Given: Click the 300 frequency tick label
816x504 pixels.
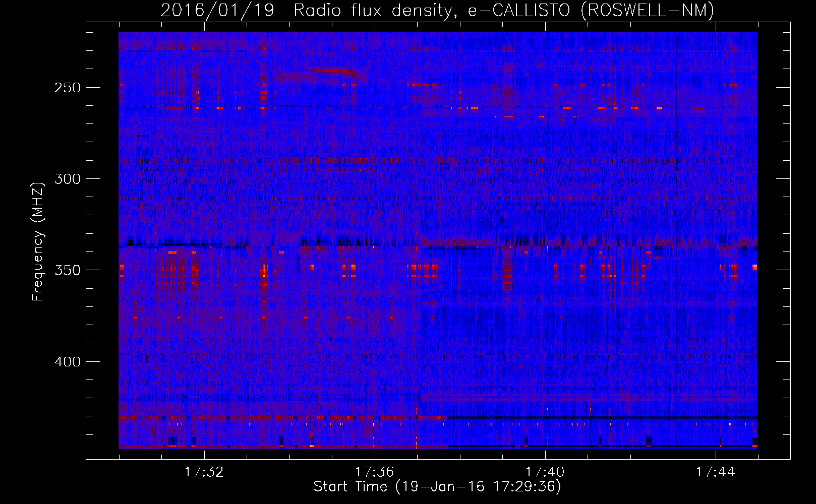Looking at the screenshot, I should click(68, 179).
